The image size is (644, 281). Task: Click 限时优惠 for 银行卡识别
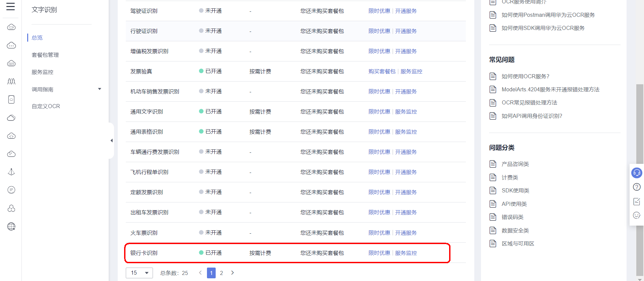379,253
